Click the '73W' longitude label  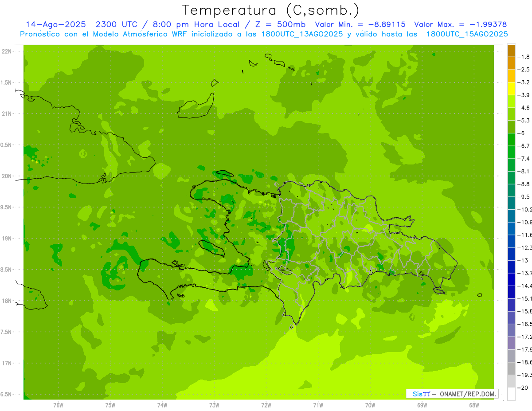tap(214, 405)
